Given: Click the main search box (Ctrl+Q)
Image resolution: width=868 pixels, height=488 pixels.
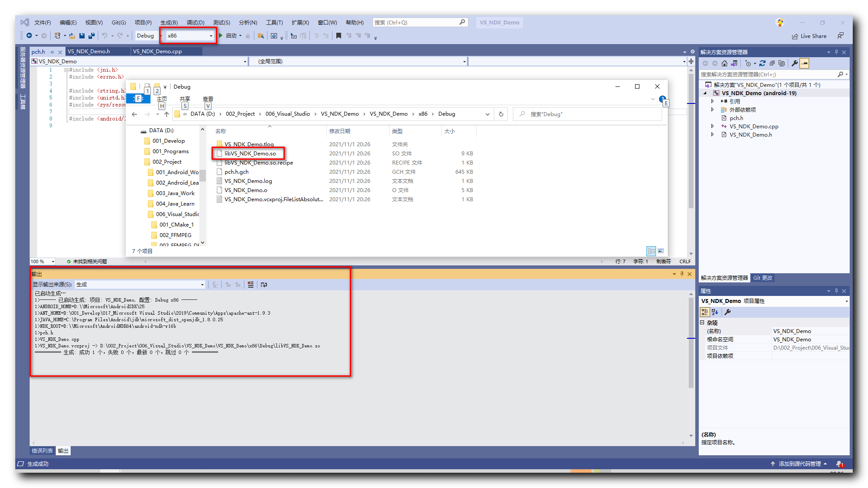Looking at the screenshot, I should point(420,23).
